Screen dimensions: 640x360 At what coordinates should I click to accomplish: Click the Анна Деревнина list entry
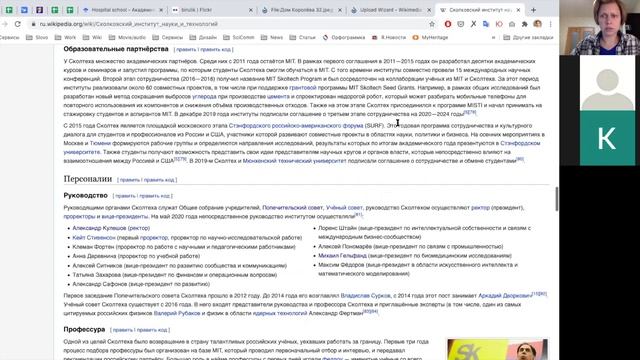(136, 256)
